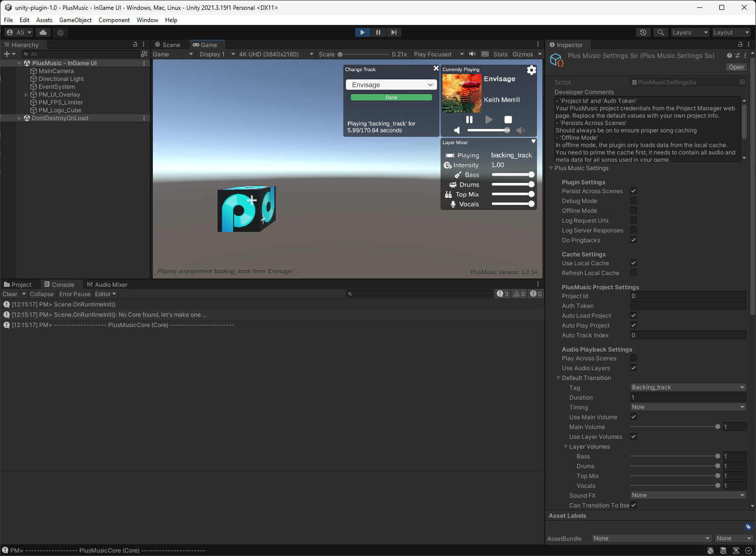This screenshot has width=756, height=556.
Task: Open the 4K UHD resolution dropdown
Action: point(276,54)
